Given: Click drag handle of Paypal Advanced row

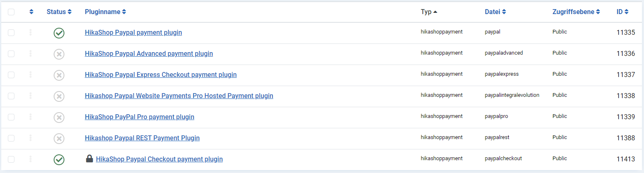Looking at the screenshot, I should click(31, 53).
